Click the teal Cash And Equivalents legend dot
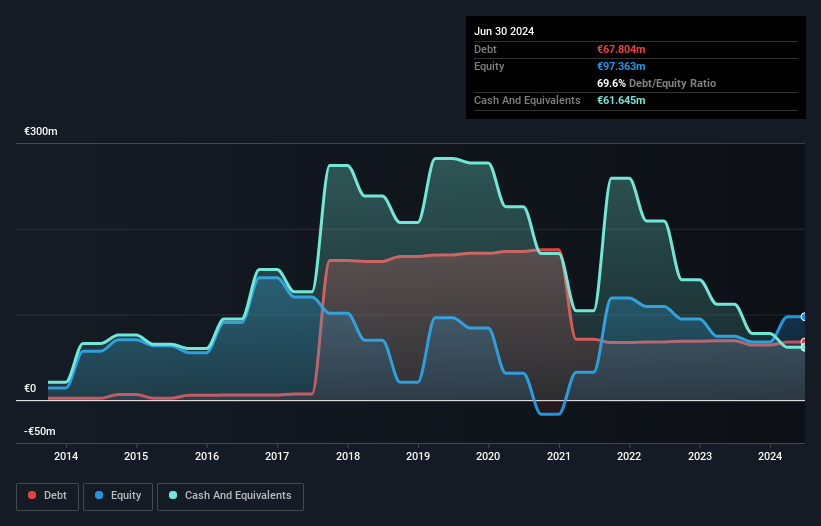The width and height of the screenshot is (821, 526). coord(173,495)
